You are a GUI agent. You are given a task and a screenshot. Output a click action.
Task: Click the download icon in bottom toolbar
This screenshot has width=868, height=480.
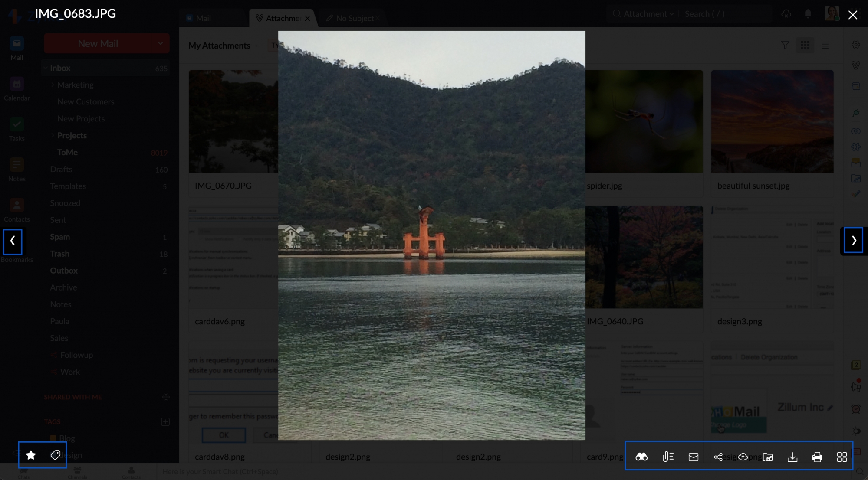point(792,456)
